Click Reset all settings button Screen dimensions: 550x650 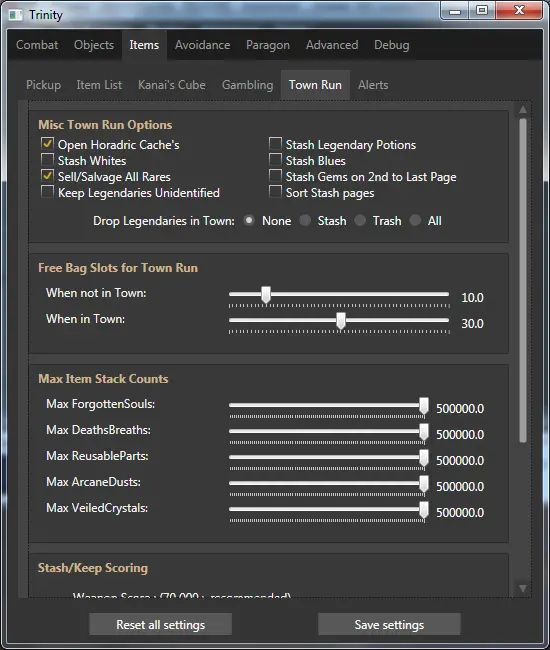click(x=160, y=624)
